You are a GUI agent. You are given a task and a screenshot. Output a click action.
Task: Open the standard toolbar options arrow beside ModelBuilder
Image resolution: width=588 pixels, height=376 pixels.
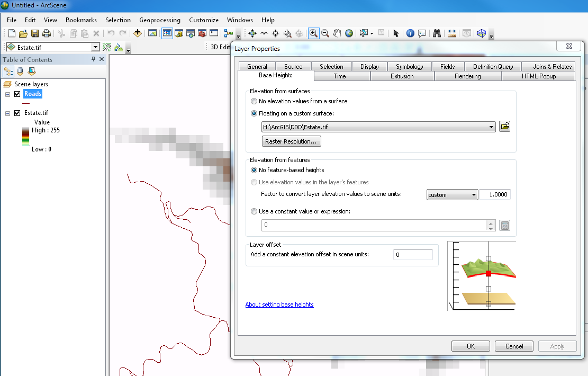pyautogui.click(x=239, y=36)
